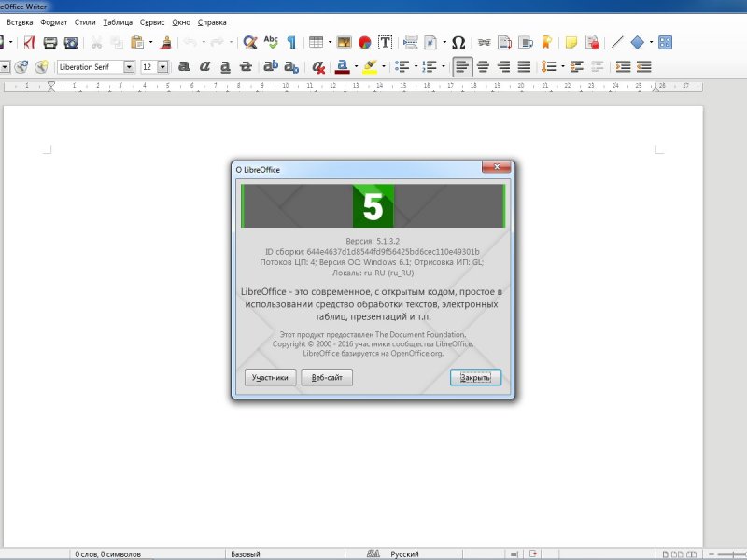This screenshot has width=747, height=560.
Task: Toggle Bold text formatting
Action: click(x=184, y=67)
